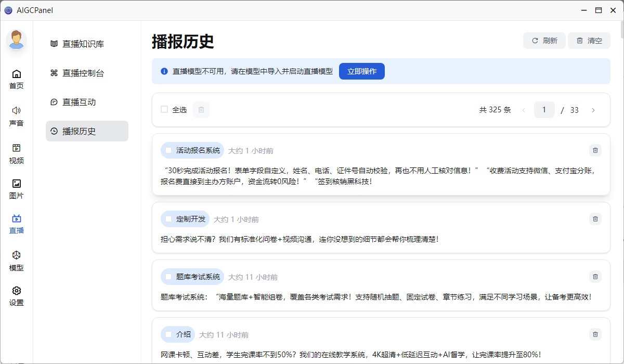Open the 图片 image section
Image resolution: width=624 pixels, height=364 pixels.
[x=16, y=188]
